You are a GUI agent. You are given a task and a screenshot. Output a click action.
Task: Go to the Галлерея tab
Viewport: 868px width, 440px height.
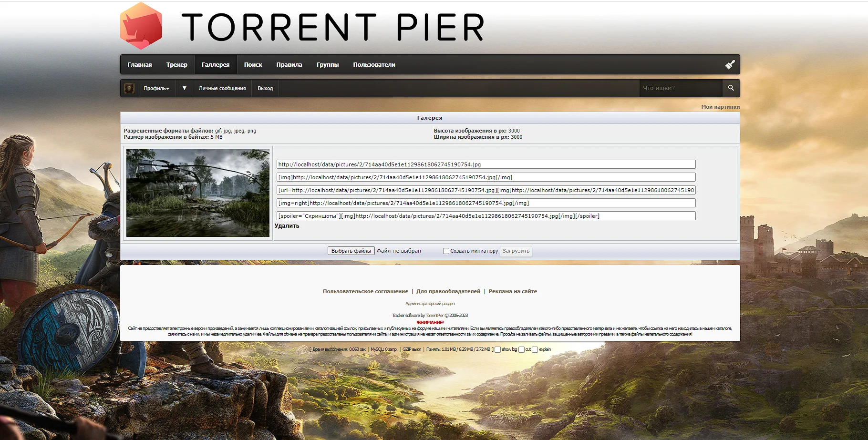pyautogui.click(x=216, y=64)
